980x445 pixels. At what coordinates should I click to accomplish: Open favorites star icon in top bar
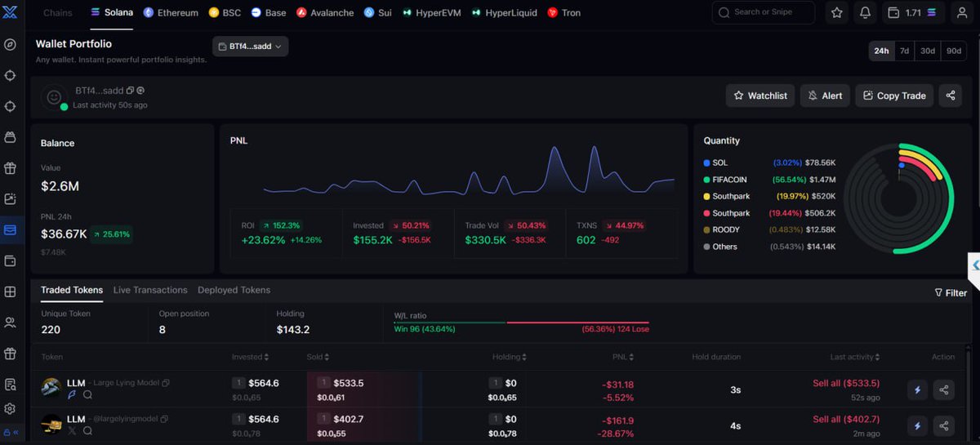coord(837,13)
